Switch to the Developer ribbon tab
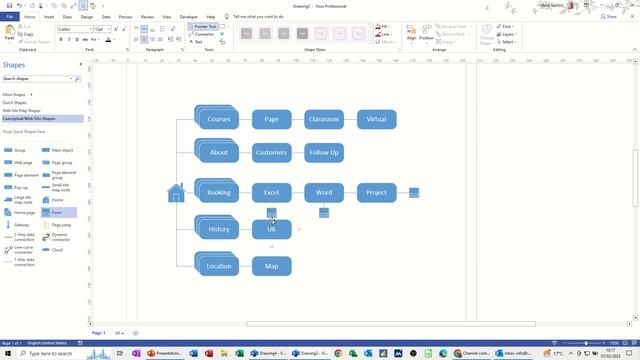The image size is (640, 360). pyautogui.click(x=189, y=17)
